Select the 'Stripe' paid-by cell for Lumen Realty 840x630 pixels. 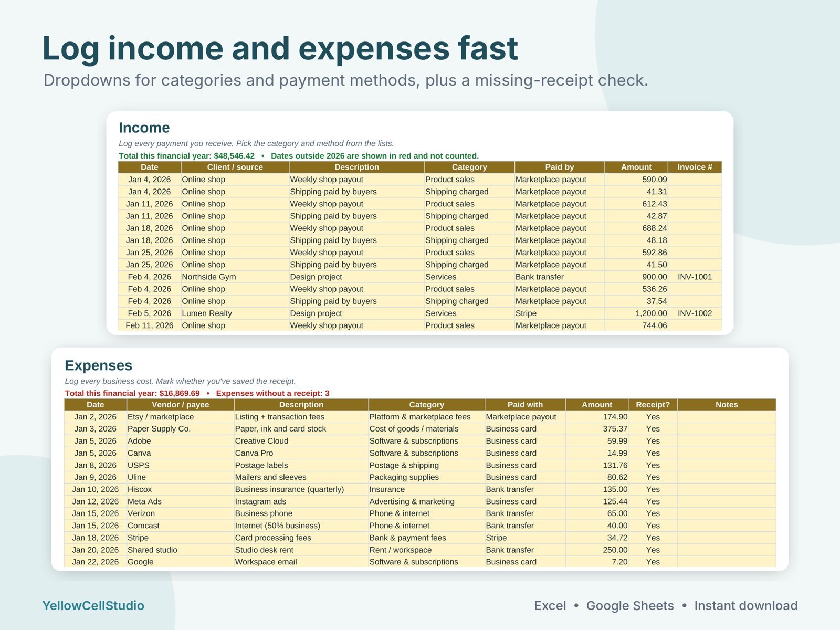560,313
